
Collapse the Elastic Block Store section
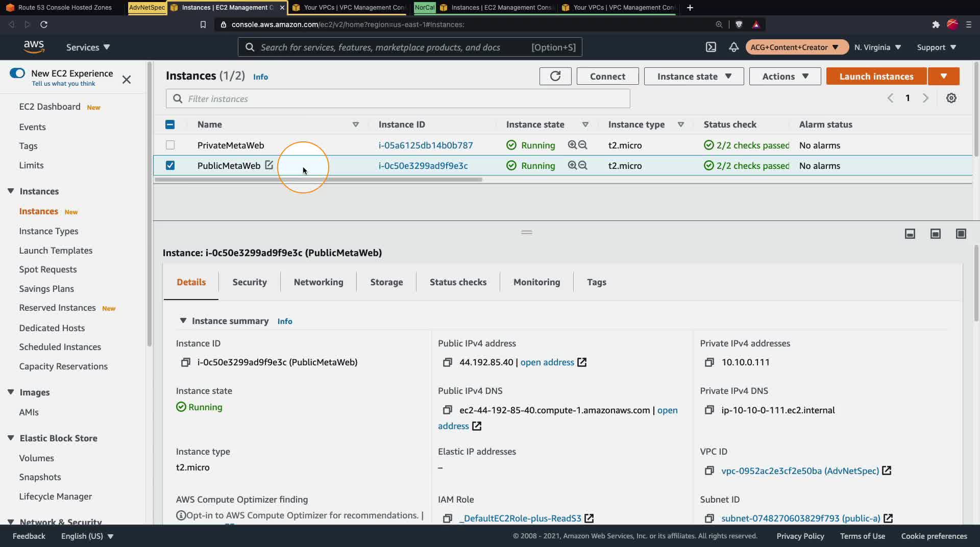pyautogui.click(x=11, y=438)
